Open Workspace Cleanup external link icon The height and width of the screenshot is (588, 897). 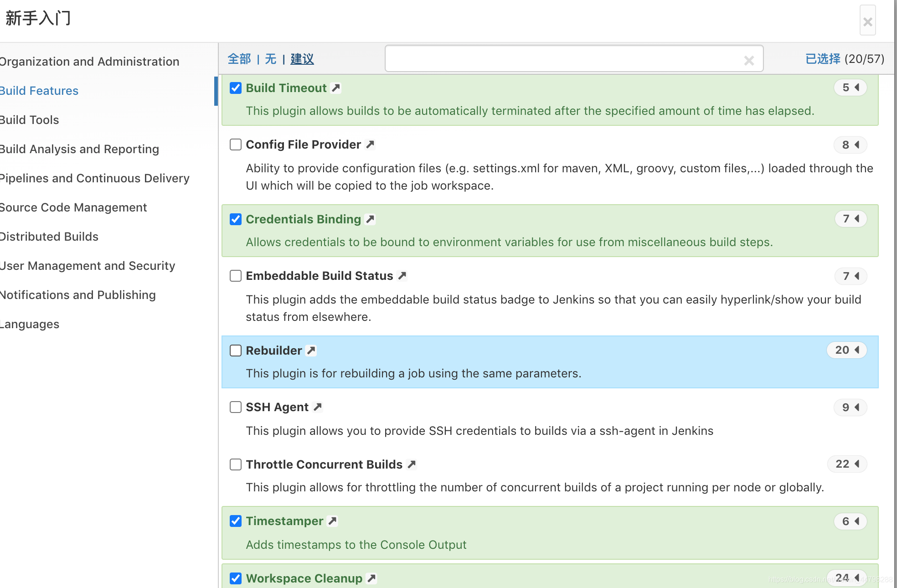[x=371, y=578]
